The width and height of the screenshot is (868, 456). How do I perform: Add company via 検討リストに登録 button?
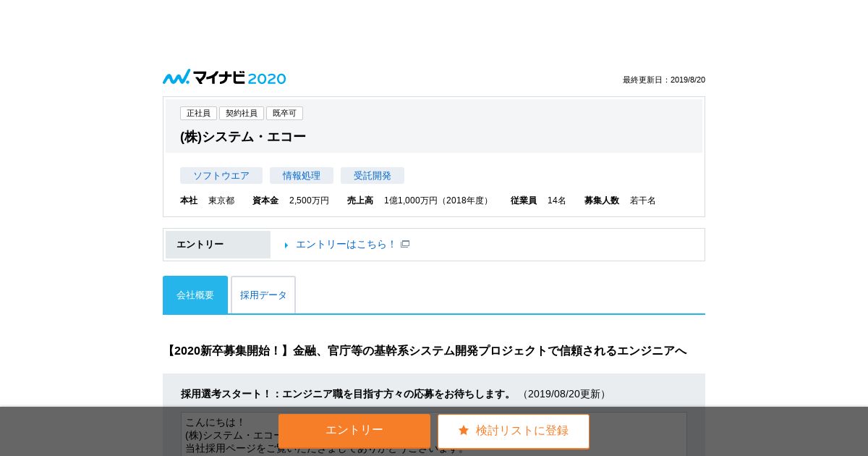(514, 431)
